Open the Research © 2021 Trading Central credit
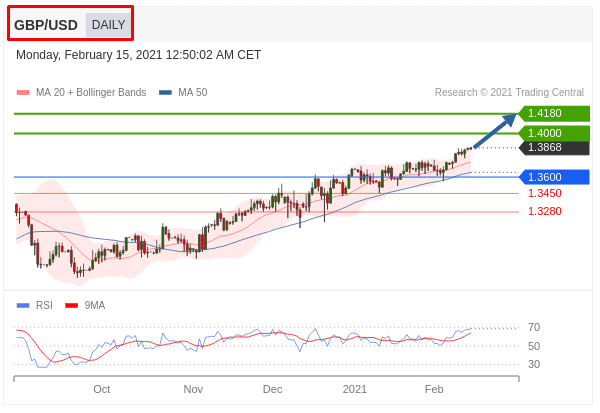The width and height of the screenshot is (600, 413). 509,93
